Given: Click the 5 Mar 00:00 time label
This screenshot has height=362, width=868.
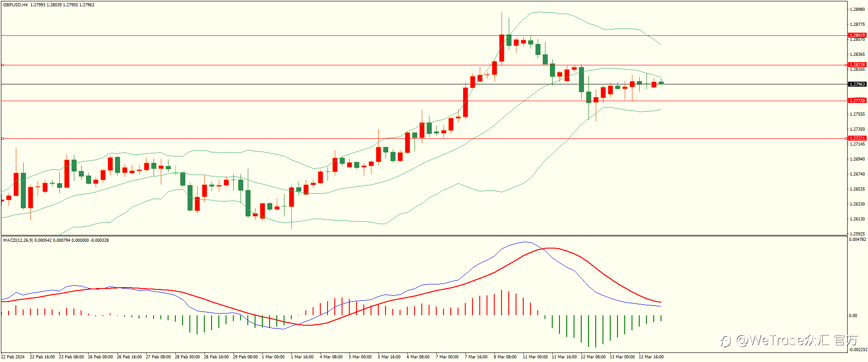Looking at the screenshot, I should click(x=360, y=357).
